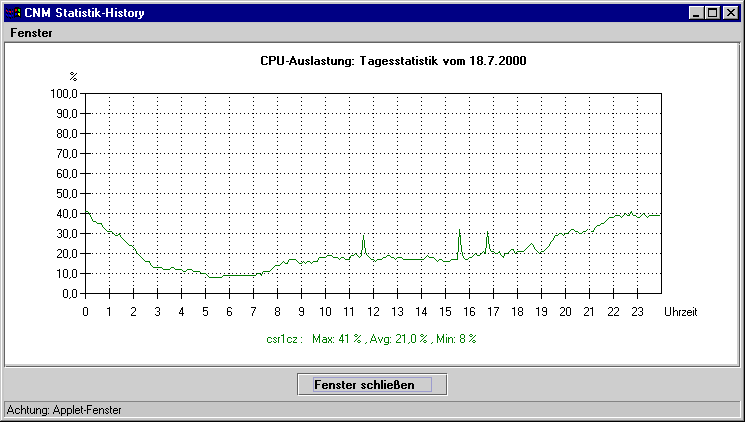The image size is (745, 422).
Task: Click the '50,0' y-axis label
Action: click(67, 194)
